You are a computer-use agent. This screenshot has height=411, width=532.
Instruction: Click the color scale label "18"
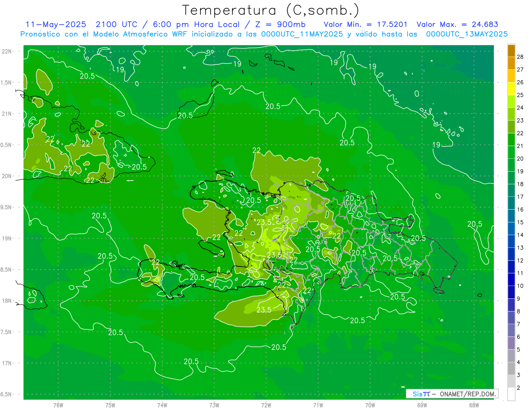tap(520, 184)
